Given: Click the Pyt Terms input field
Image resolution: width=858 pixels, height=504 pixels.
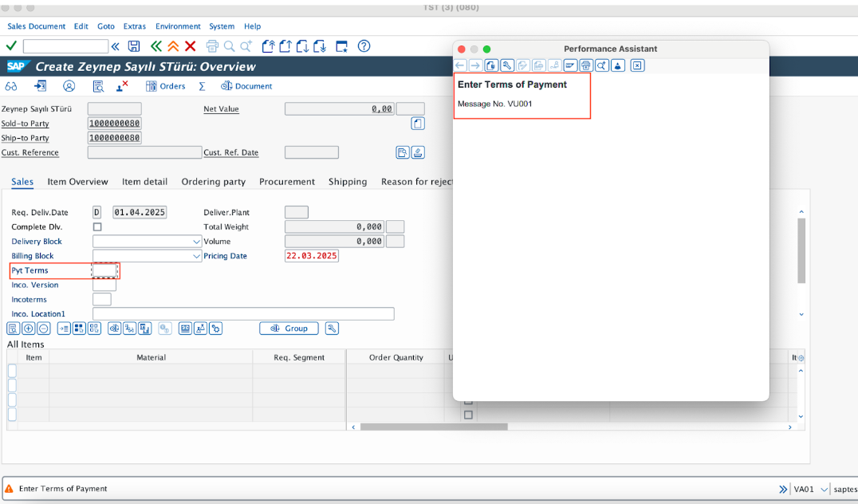Looking at the screenshot, I should (104, 270).
